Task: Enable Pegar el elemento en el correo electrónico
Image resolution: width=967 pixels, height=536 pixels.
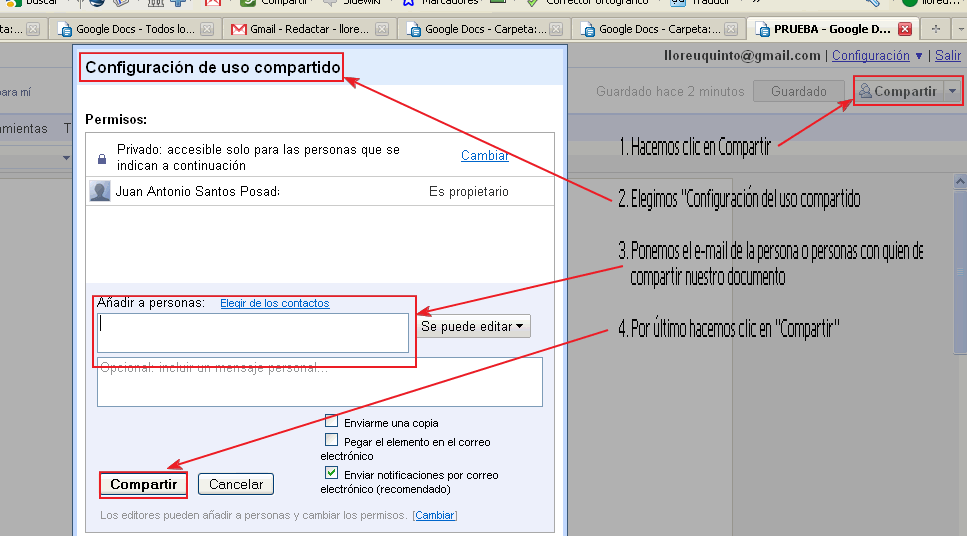Action: tap(331, 440)
